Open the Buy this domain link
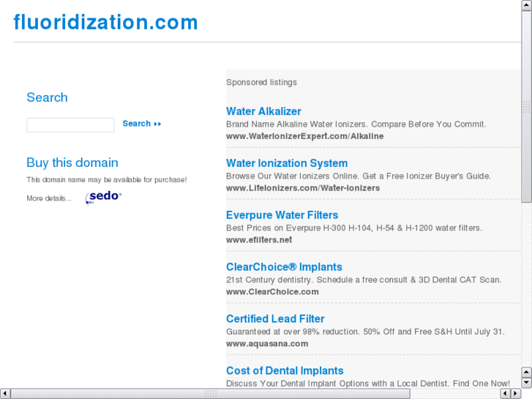The width and height of the screenshot is (532, 399). 72,163
